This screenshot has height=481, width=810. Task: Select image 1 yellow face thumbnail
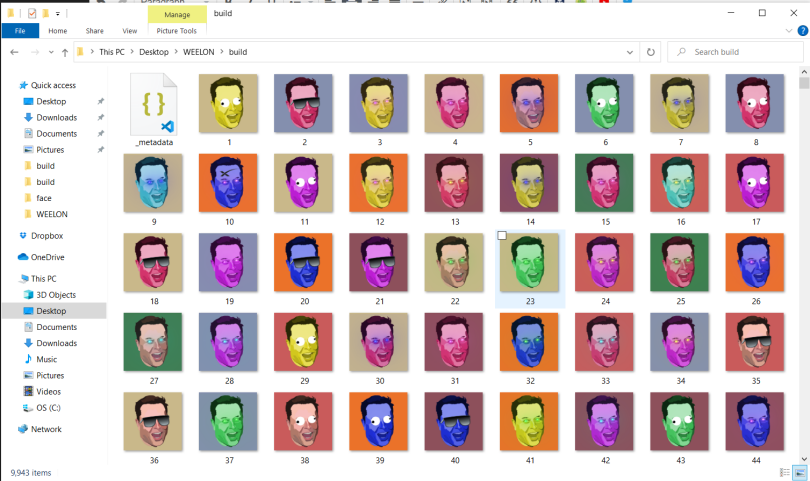click(x=228, y=103)
